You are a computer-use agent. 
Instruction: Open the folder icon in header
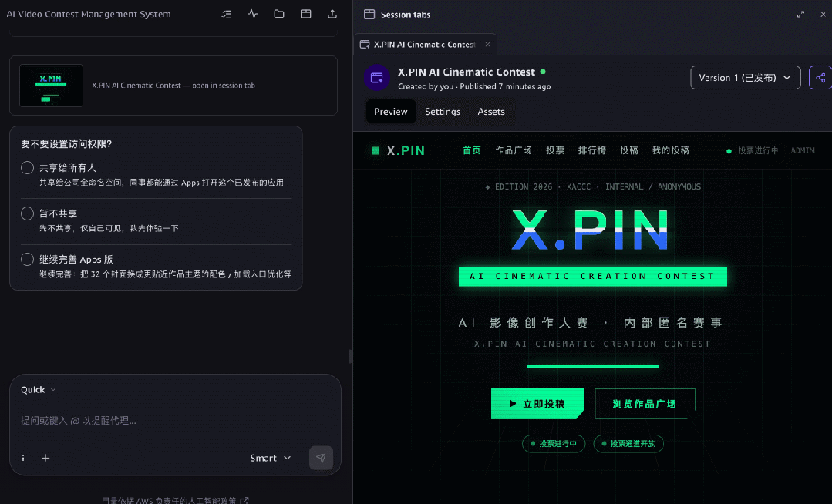[279, 15]
